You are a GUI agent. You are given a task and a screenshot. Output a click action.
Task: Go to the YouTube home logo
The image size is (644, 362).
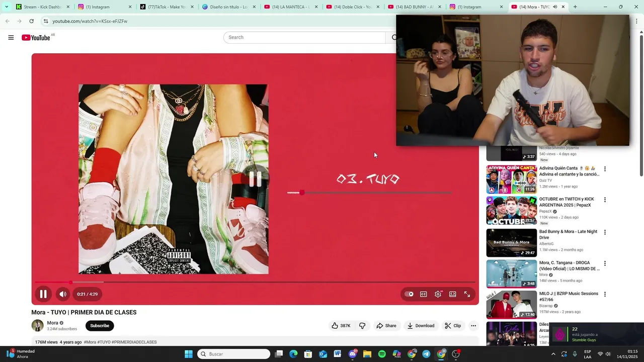(x=36, y=38)
